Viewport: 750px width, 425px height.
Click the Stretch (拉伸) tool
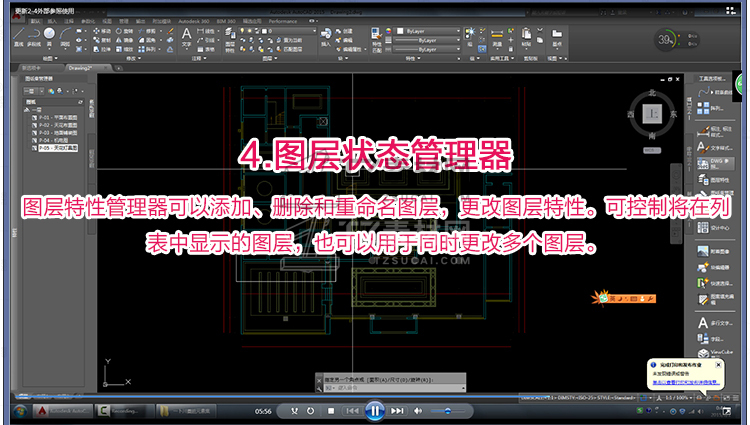[x=102, y=49]
